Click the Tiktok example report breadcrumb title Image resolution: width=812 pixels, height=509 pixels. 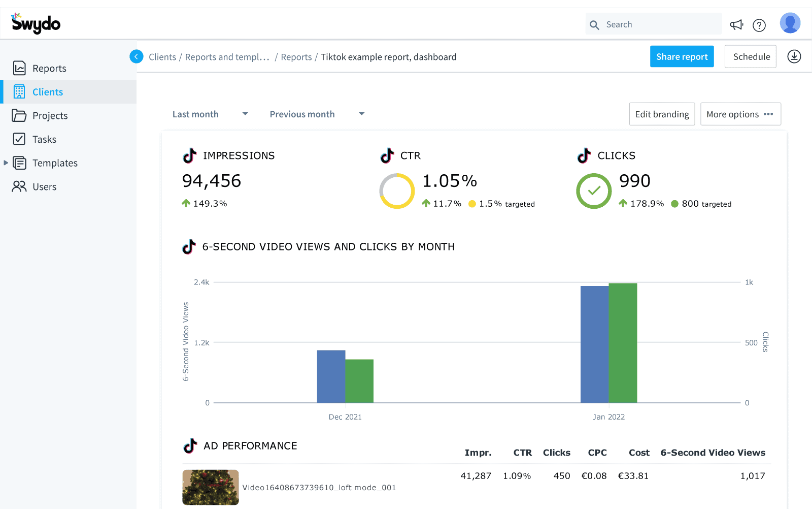click(389, 57)
